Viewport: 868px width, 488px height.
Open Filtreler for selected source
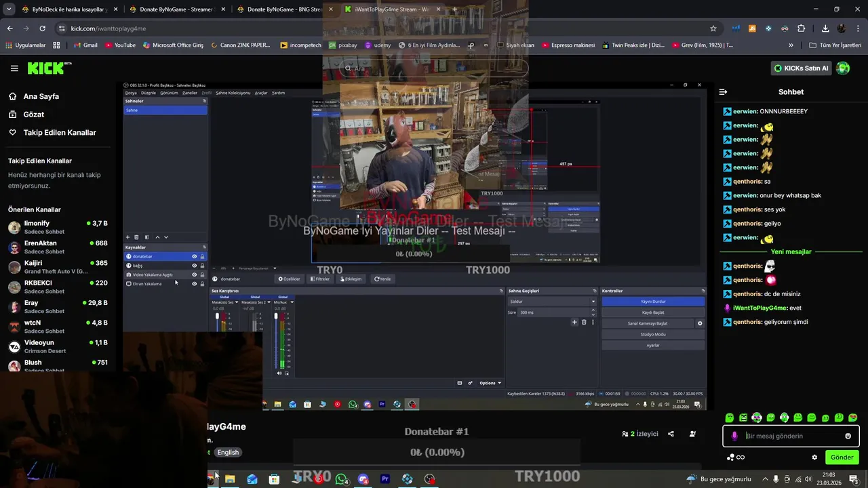point(320,279)
